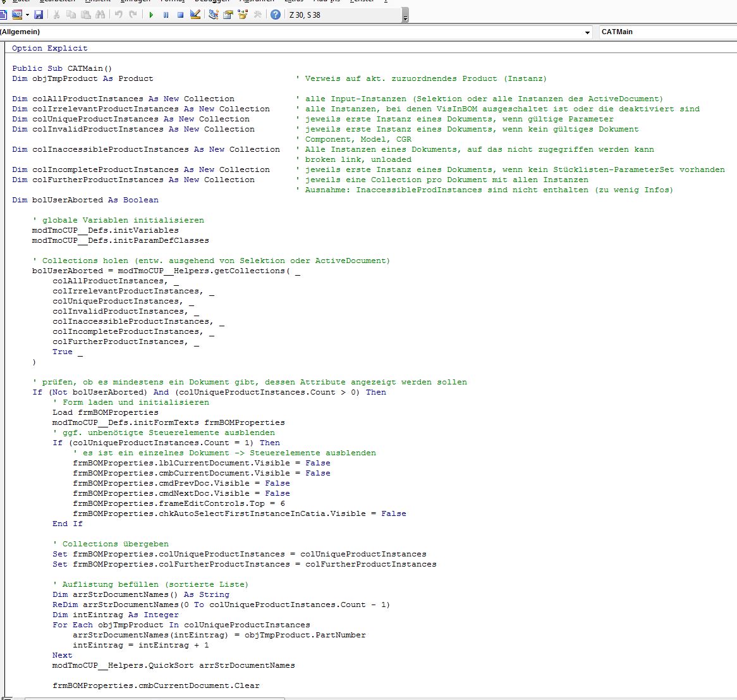Click the Toolbox hammer and wrench icon
Screen dimensions: 737x700
tap(257, 15)
